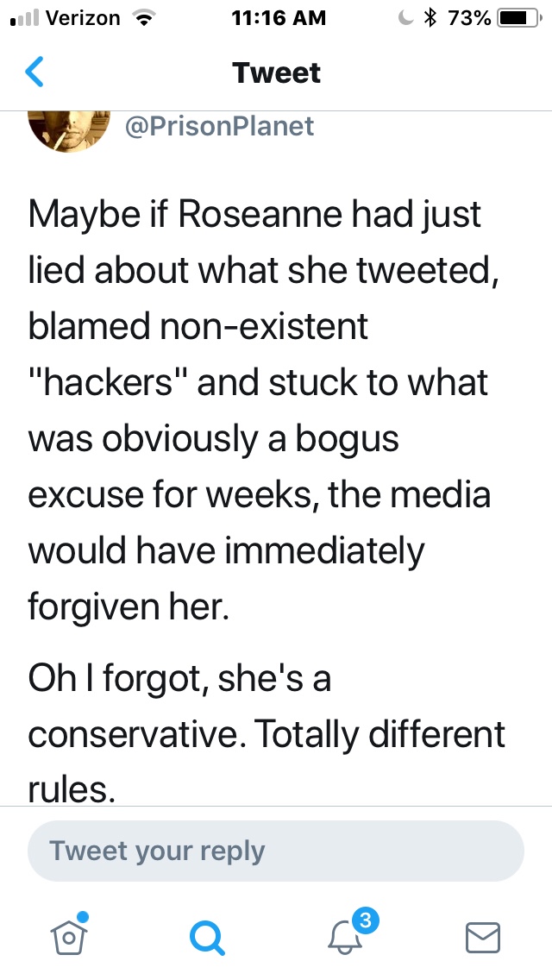The height and width of the screenshot is (980, 552).
Task: Open the @PrisonPlanet profile handle
Action: click(219, 127)
